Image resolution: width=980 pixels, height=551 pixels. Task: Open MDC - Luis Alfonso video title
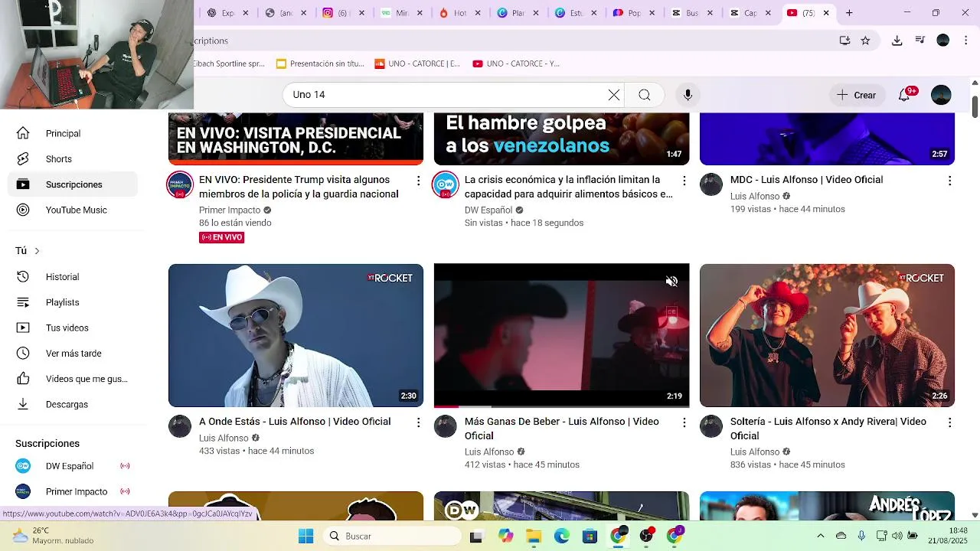806,180
